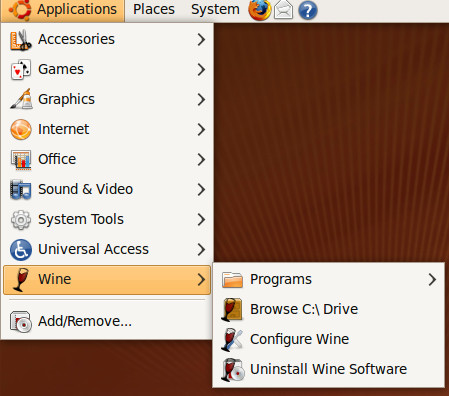Image resolution: width=449 pixels, height=396 pixels.
Task: Select the Universal Access menu entry
Action: point(107,249)
